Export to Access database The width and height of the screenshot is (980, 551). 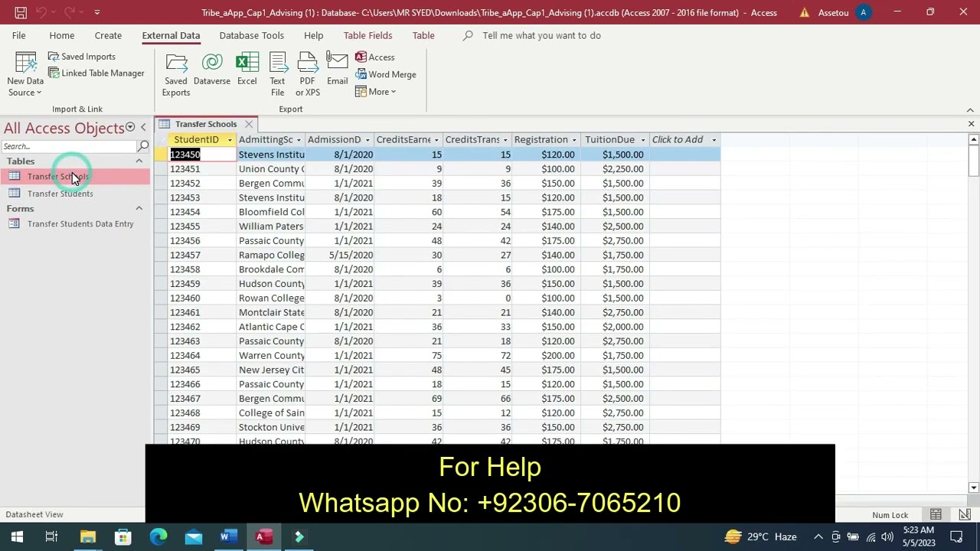click(375, 57)
